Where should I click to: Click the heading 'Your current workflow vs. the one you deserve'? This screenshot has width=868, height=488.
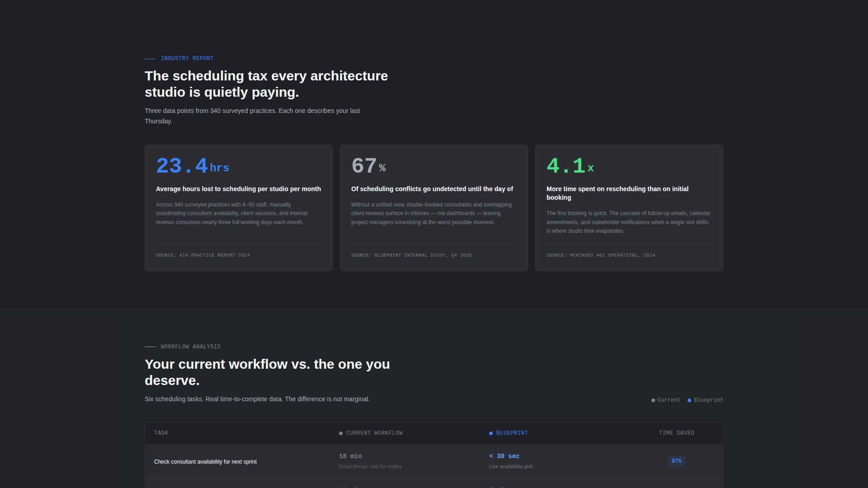[267, 372]
